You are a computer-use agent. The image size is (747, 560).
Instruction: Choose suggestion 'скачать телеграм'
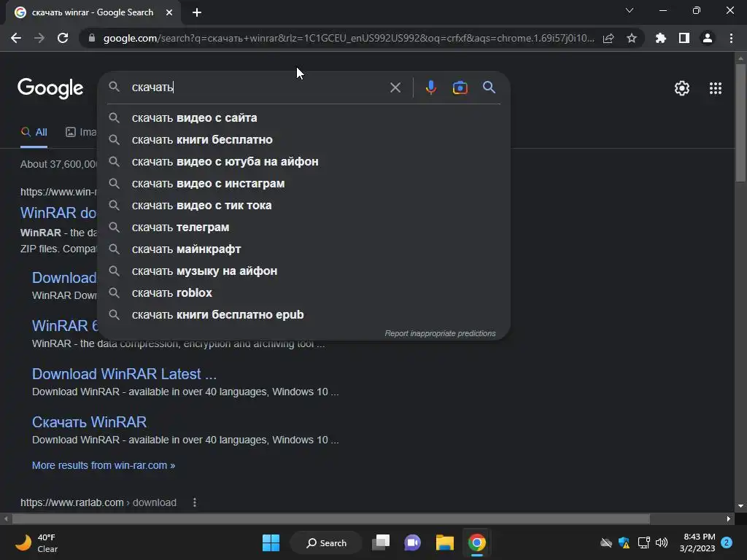pos(304,227)
